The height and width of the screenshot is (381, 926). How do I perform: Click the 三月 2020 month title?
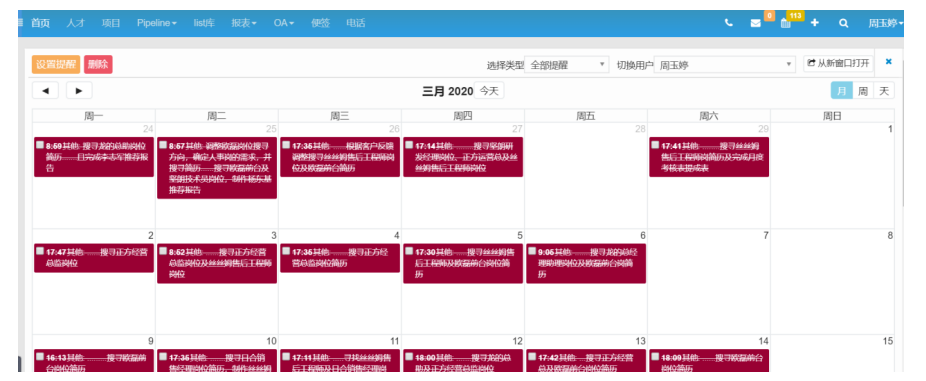tap(448, 91)
